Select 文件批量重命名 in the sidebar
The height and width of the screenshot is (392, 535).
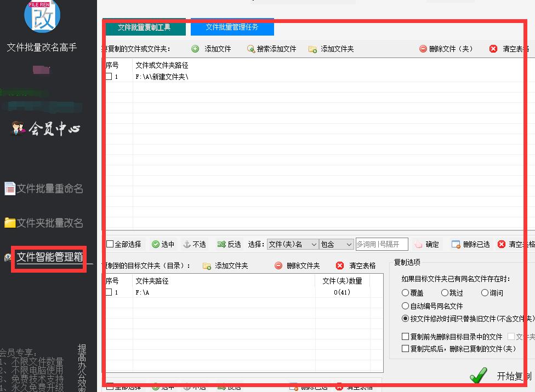tap(45, 188)
